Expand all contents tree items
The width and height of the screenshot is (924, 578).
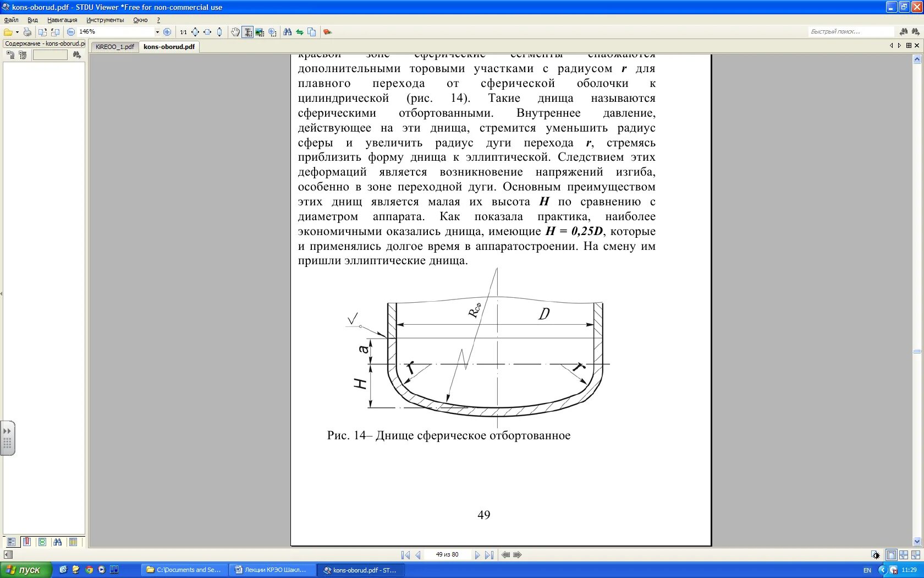(x=10, y=55)
